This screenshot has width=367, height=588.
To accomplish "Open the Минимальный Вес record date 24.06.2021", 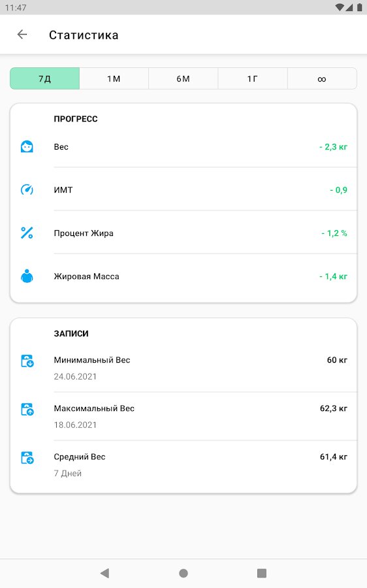I will point(75,376).
